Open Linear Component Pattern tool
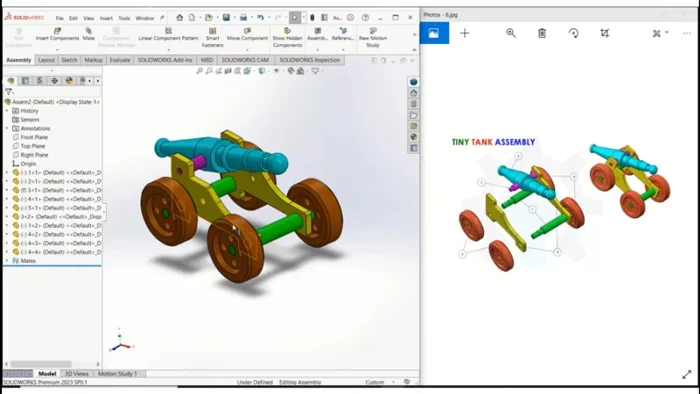700x394 pixels. point(168,34)
